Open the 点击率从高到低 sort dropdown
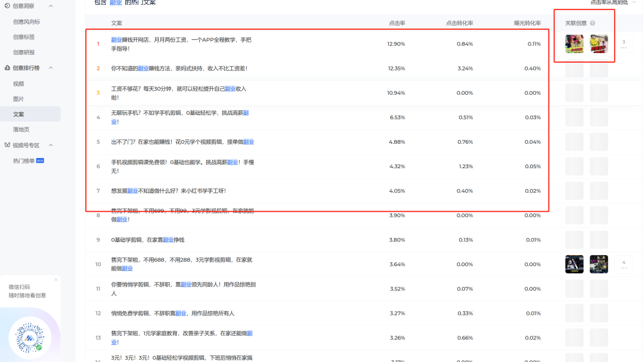Viewport: 644px width, 362px height. (x=612, y=2)
